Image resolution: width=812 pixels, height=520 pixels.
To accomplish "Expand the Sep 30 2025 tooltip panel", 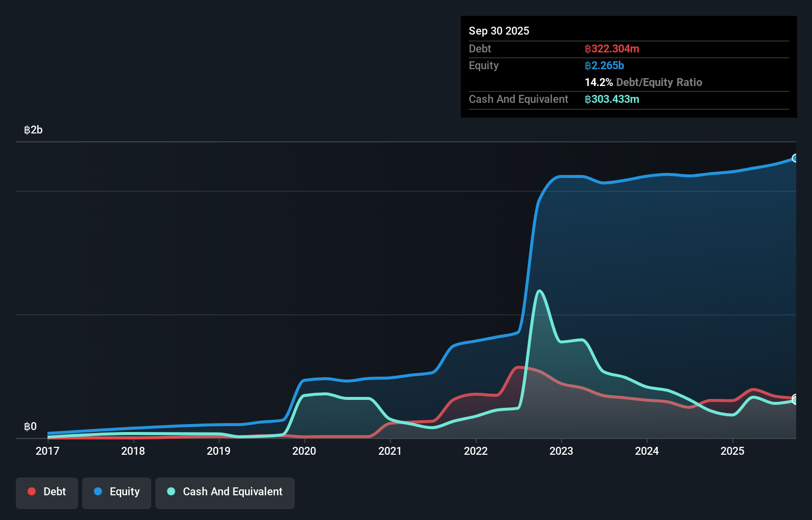I will (x=499, y=31).
